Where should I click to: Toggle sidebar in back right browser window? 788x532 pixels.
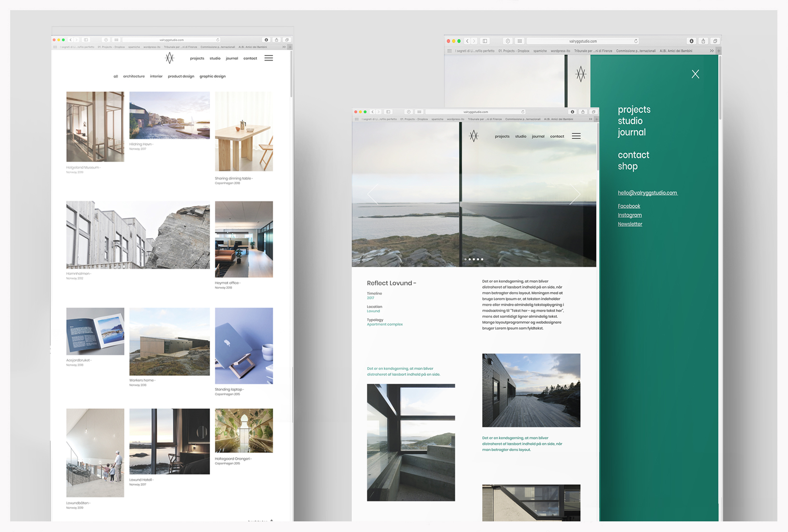(485, 41)
